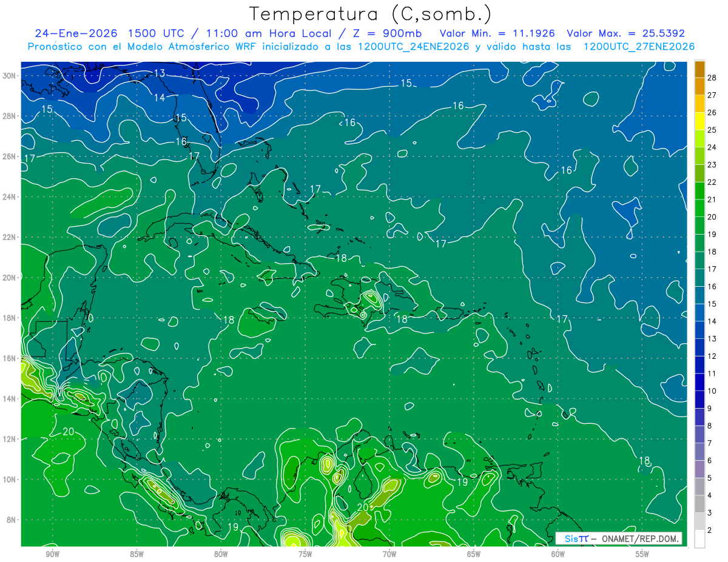
Task: Select the gray swatch between 3 and 4
Action: [x=699, y=504]
